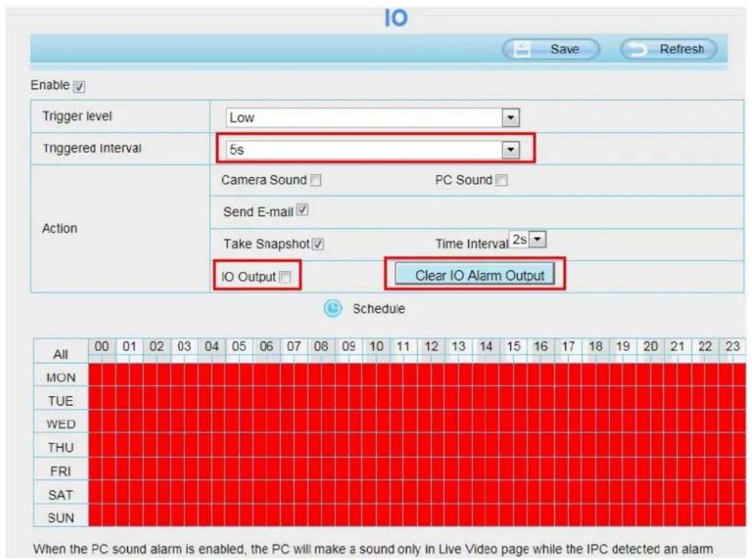Viewport: 752px width, 560px height.
Task: Click the 22 hour column header
Action: 705,347
